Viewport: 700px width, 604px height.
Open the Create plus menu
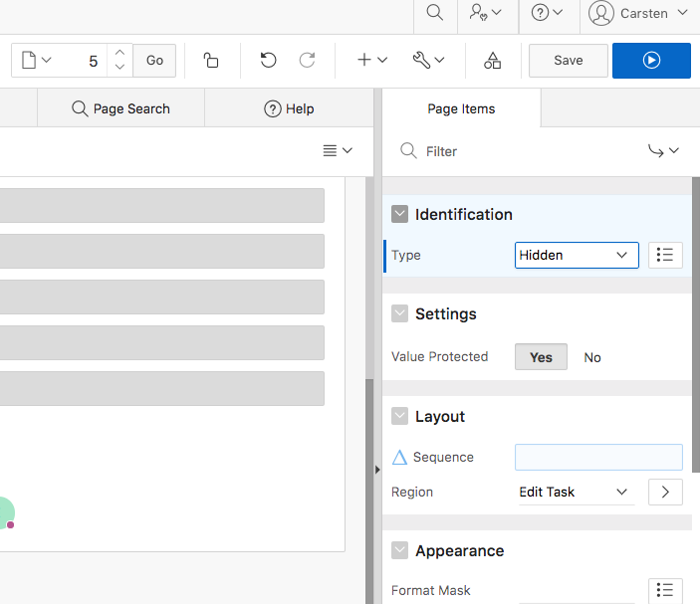(371, 61)
